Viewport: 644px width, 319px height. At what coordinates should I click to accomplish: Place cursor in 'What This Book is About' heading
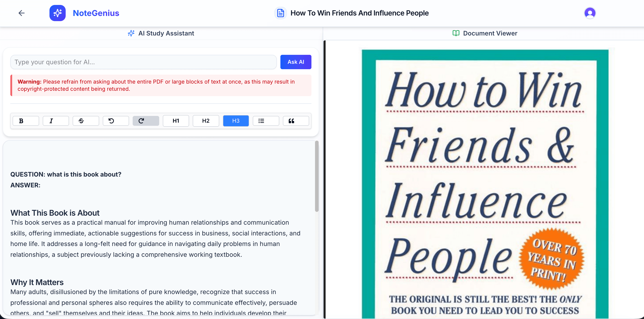tap(55, 213)
